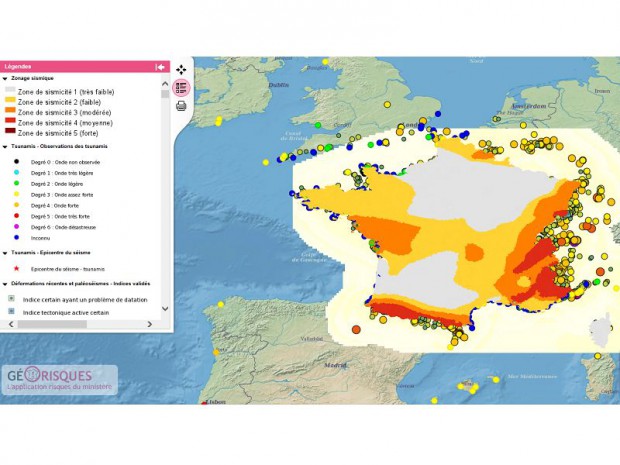
Task: Click the orange Zone de sismicité 3 swatch
Action: pyautogui.click(x=10, y=111)
